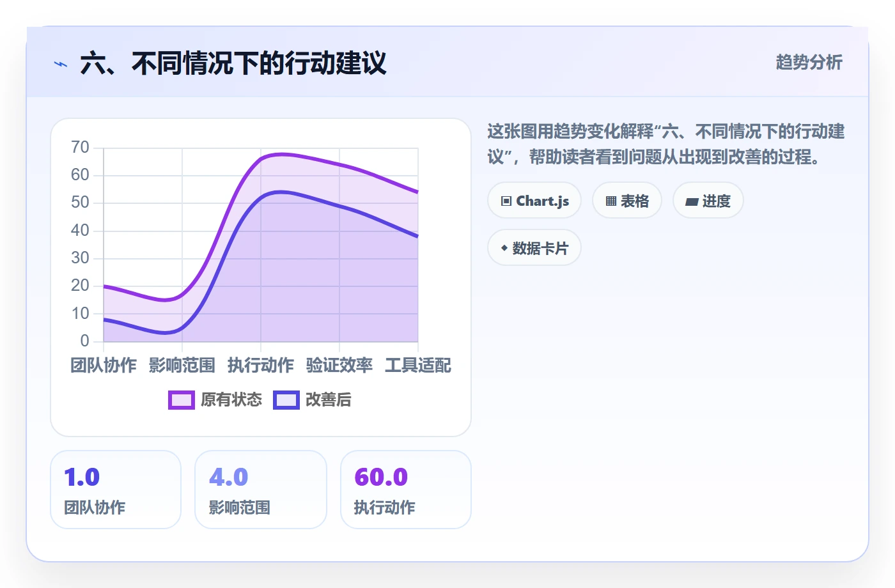Click the section title 六、不同情况下的行动建议
This screenshot has height=588, width=895.
233,64
